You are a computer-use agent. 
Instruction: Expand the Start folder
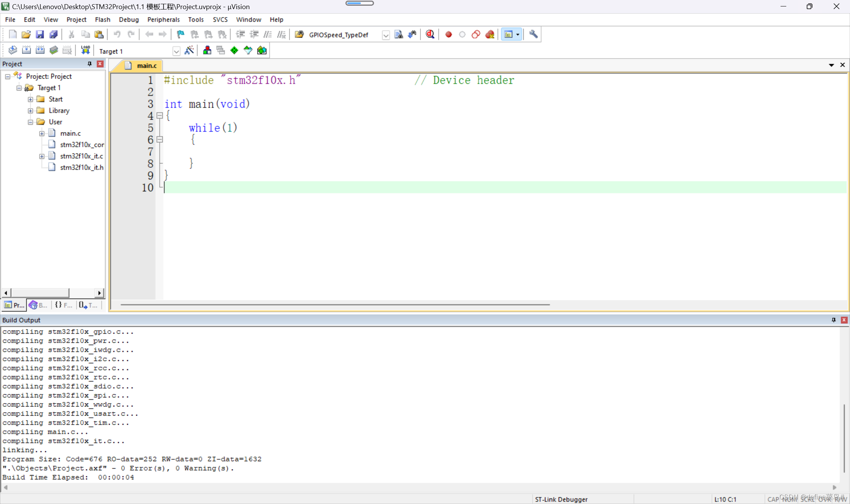[30, 99]
